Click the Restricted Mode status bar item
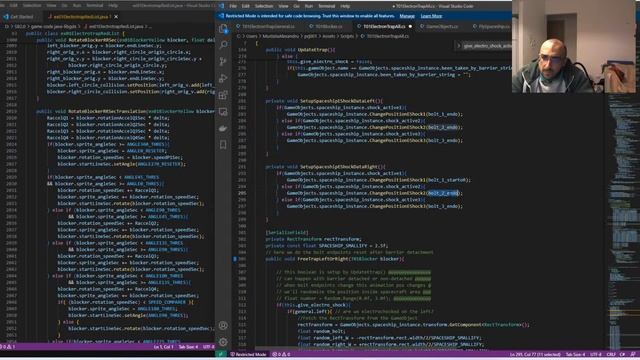The height and width of the screenshot is (360, 640). click(249, 354)
